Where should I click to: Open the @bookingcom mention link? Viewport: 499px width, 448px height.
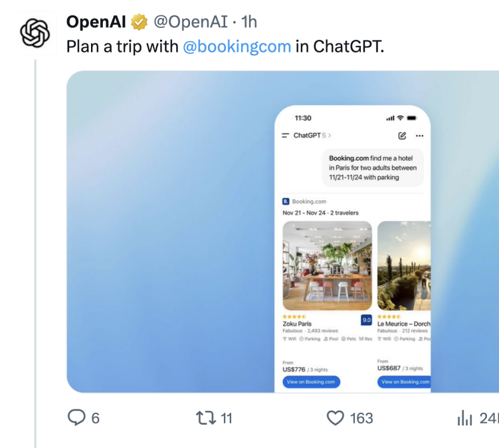click(237, 47)
